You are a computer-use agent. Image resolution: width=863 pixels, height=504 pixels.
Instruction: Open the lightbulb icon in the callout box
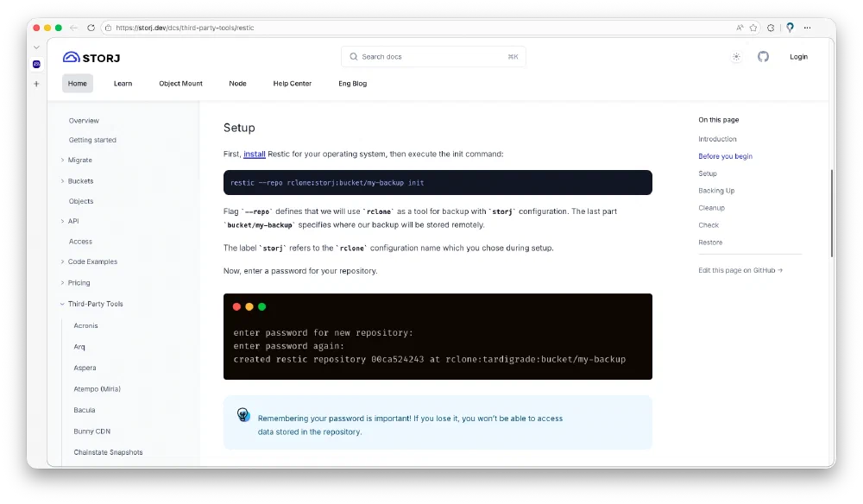[243, 413]
